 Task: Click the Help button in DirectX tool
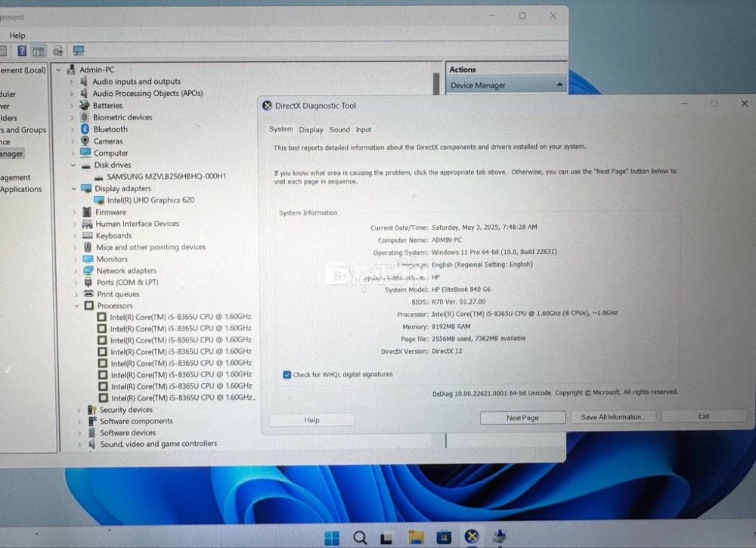[x=312, y=420]
